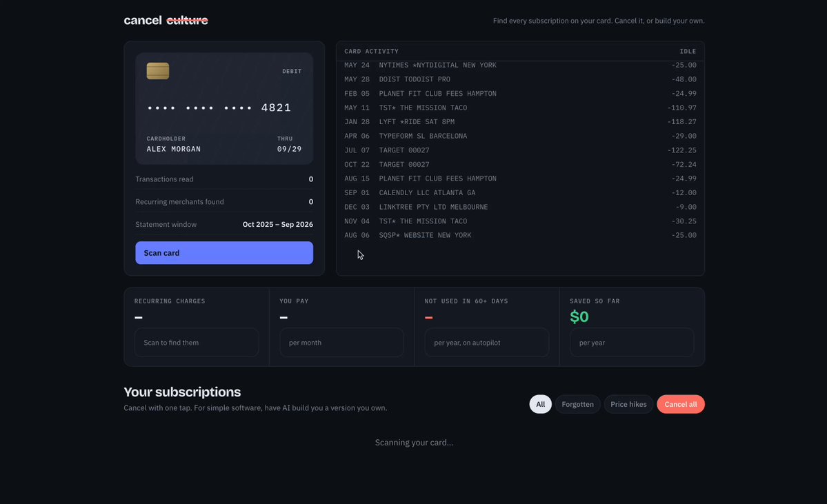827x504 pixels.
Task: Select the JUL 07 TARGET 00027 row
Action: pyautogui.click(x=520, y=150)
